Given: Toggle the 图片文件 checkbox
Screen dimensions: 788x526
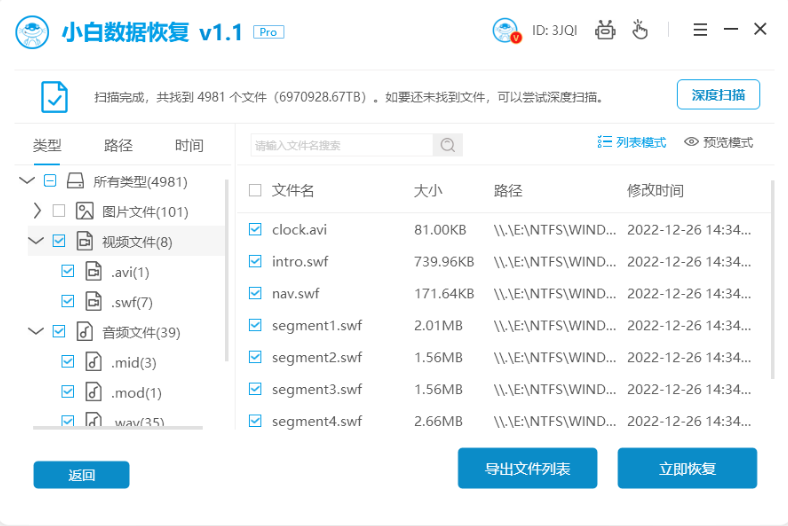Looking at the screenshot, I should pos(58,211).
